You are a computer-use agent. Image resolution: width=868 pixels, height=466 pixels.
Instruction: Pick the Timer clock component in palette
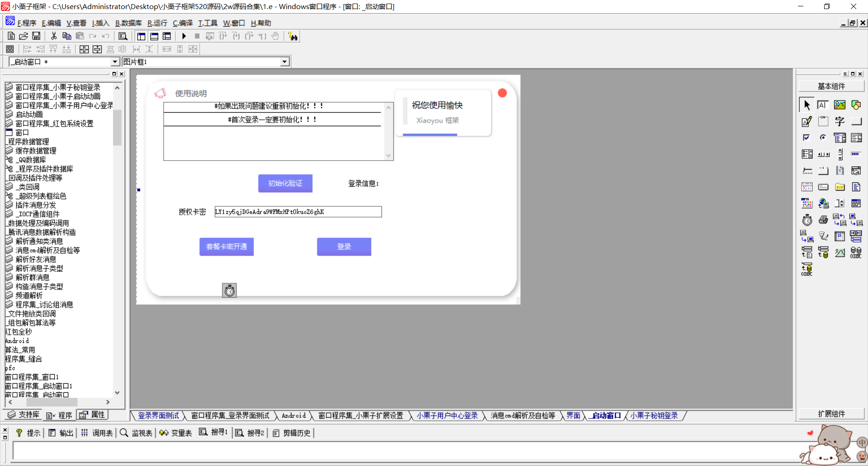click(x=807, y=220)
